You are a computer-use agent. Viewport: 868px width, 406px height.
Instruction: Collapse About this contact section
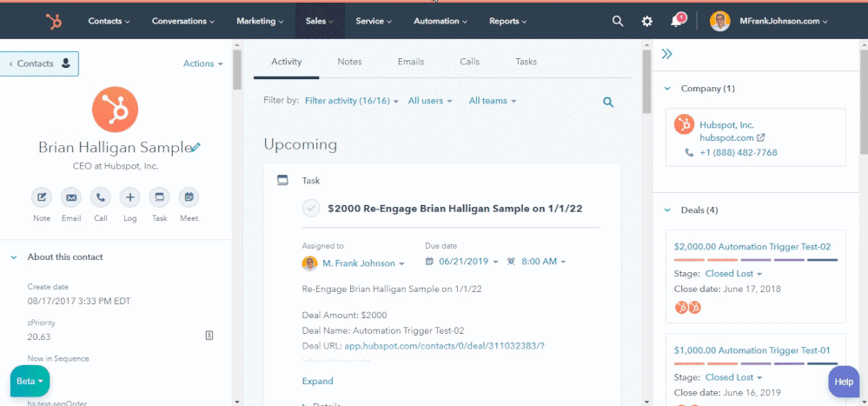(13, 257)
